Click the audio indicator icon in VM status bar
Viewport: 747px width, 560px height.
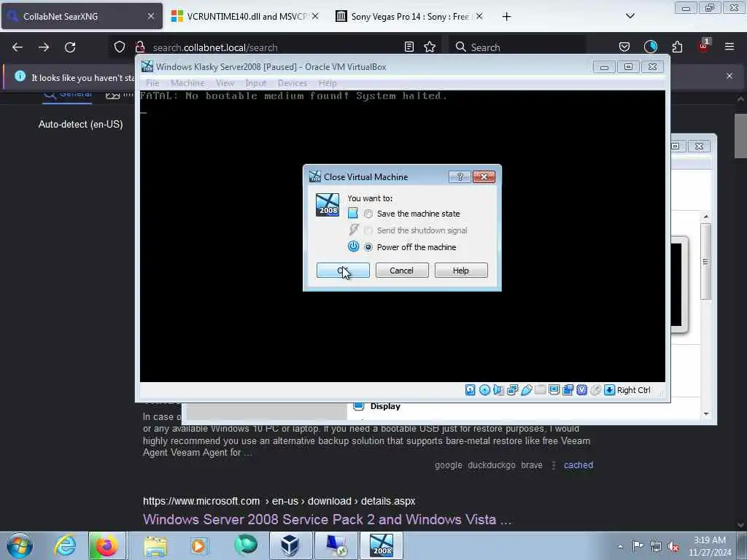click(498, 390)
